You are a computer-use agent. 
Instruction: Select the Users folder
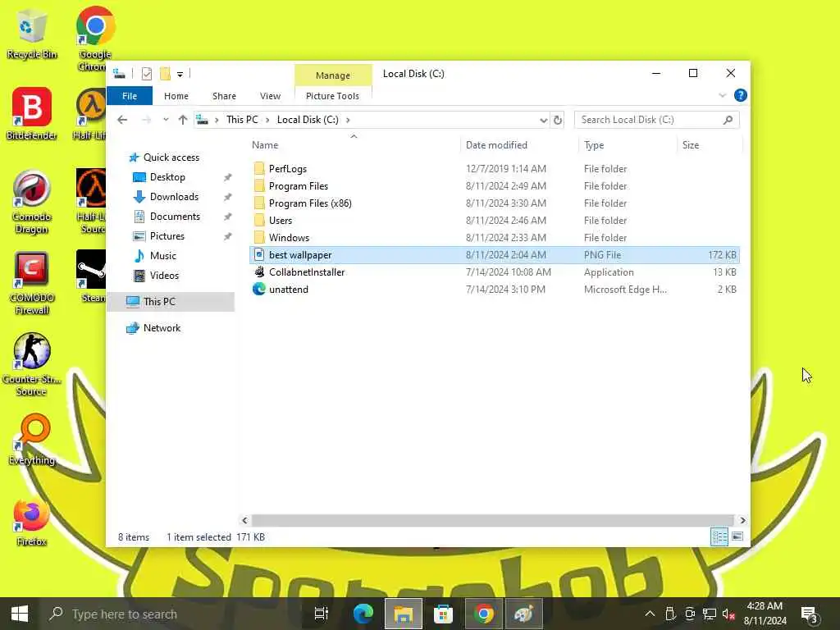pos(494,220)
